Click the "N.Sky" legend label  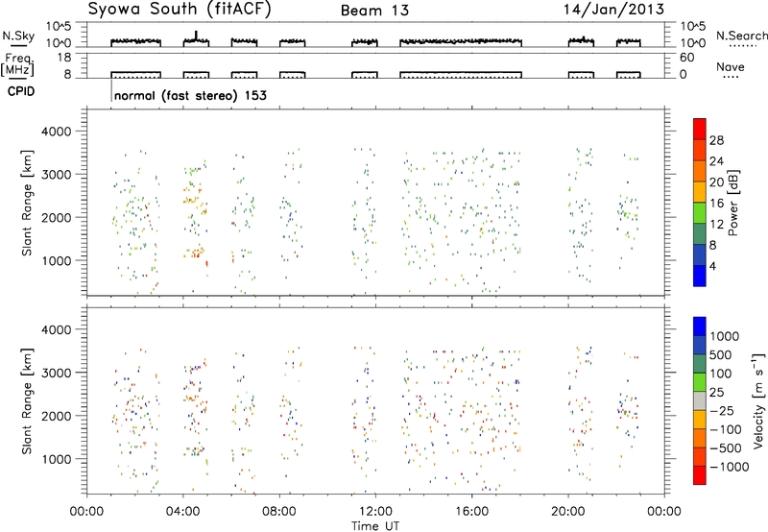[18, 36]
